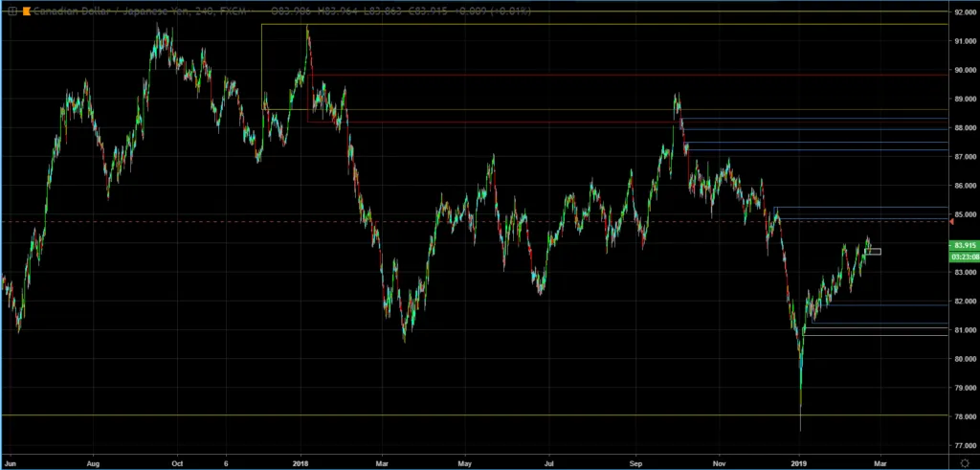This screenshot has height=470, width=980.
Task: Click the Jul time axis label
Action: tap(548, 464)
